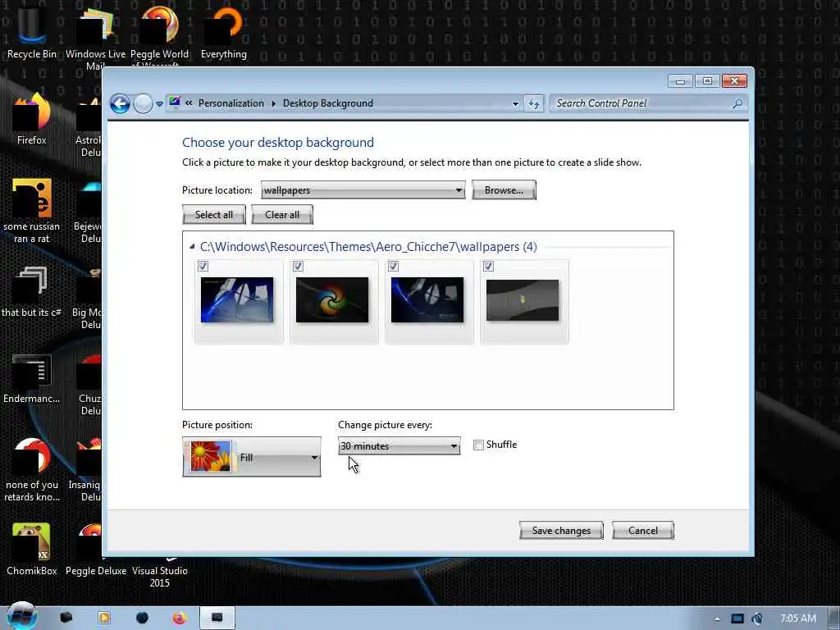The image size is (840, 630).
Task: Open the 30 minutes interval dropdown
Action: click(399, 445)
